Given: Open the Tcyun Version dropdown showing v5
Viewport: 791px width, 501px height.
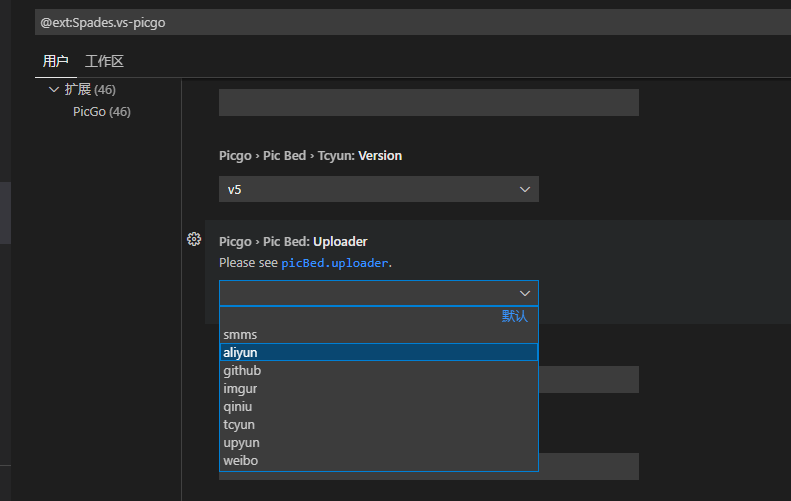Looking at the screenshot, I should pos(378,189).
